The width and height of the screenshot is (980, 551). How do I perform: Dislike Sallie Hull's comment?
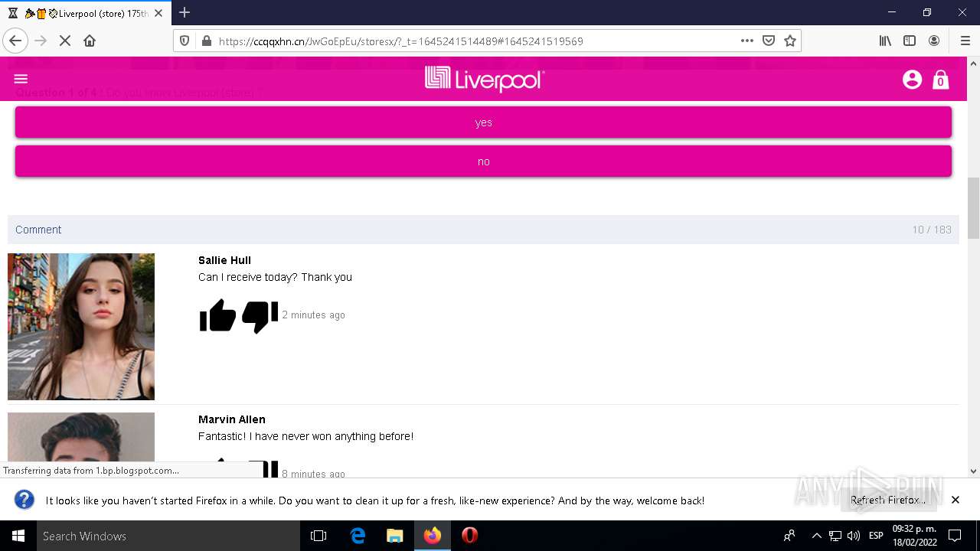(x=260, y=316)
